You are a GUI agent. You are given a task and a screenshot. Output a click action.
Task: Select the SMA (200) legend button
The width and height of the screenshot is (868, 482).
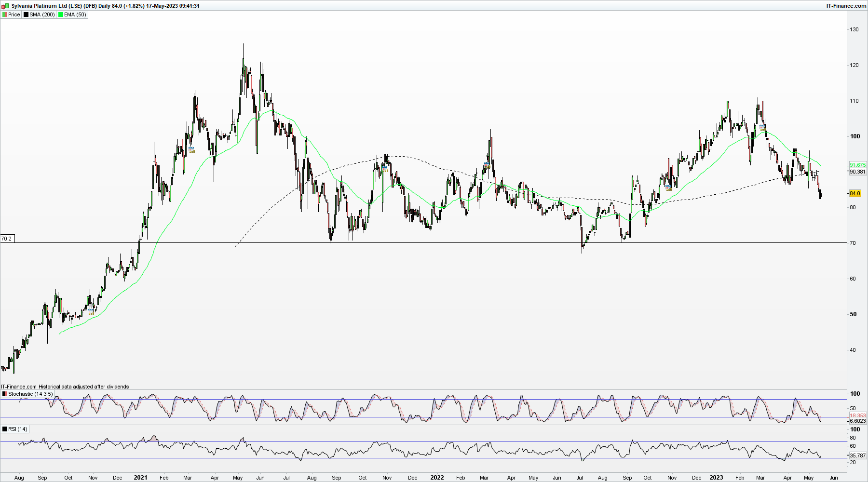tap(39, 14)
